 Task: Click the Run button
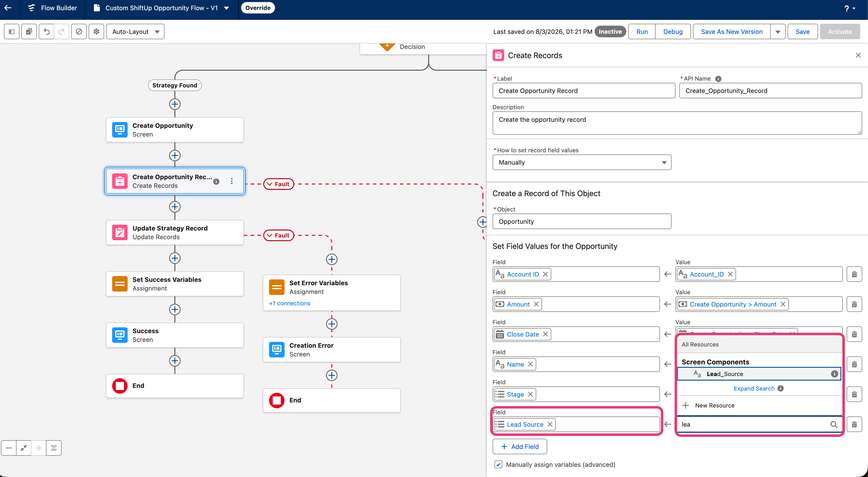(x=642, y=32)
